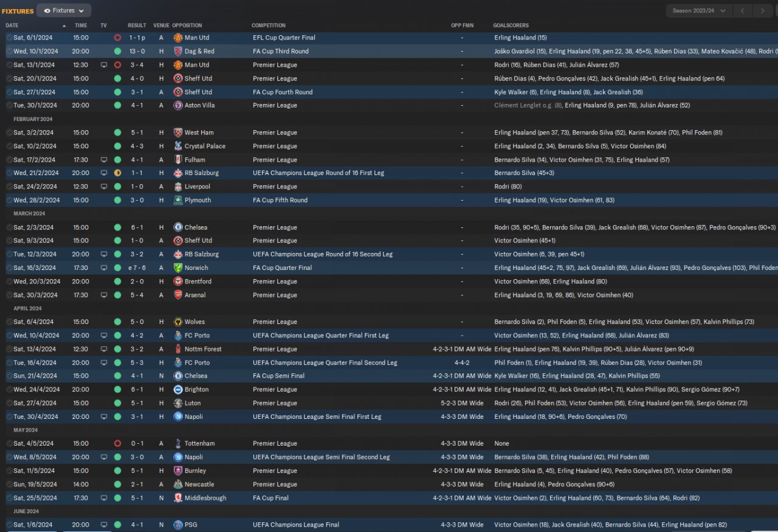Click the Newcastle club badge
This screenshot has width=778, height=532.
tap(178, 485)
